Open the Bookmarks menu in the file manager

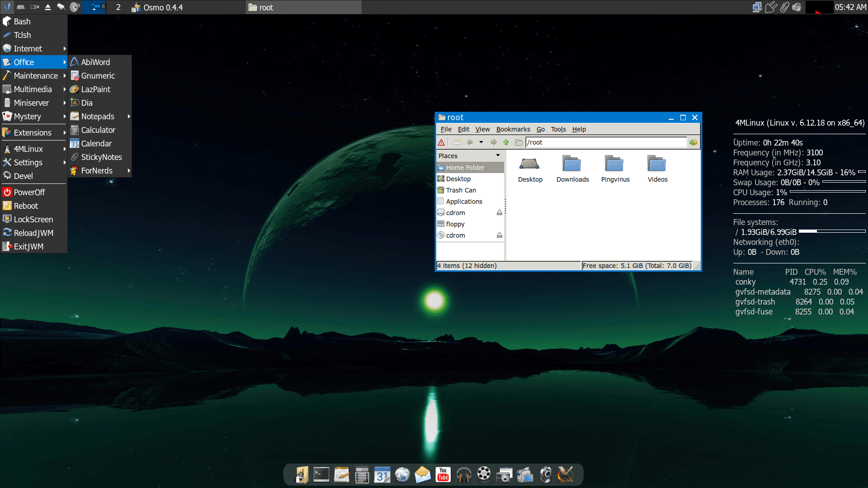click(x=513, y=129)
